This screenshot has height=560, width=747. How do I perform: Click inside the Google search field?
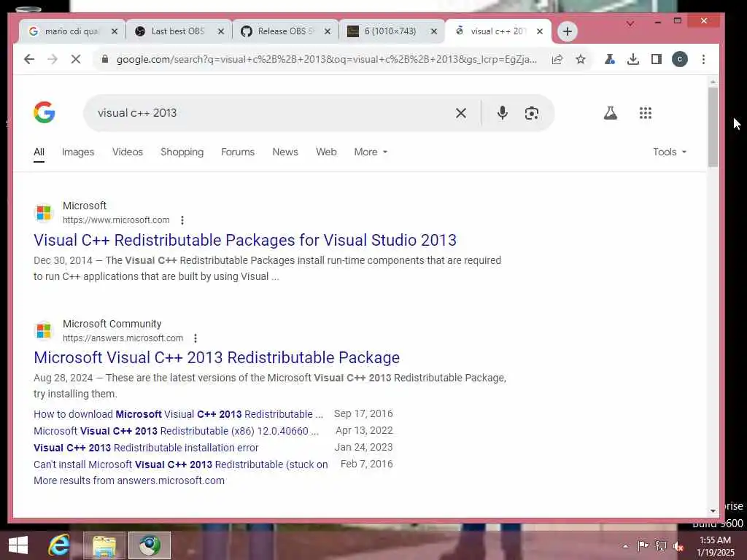267,113
